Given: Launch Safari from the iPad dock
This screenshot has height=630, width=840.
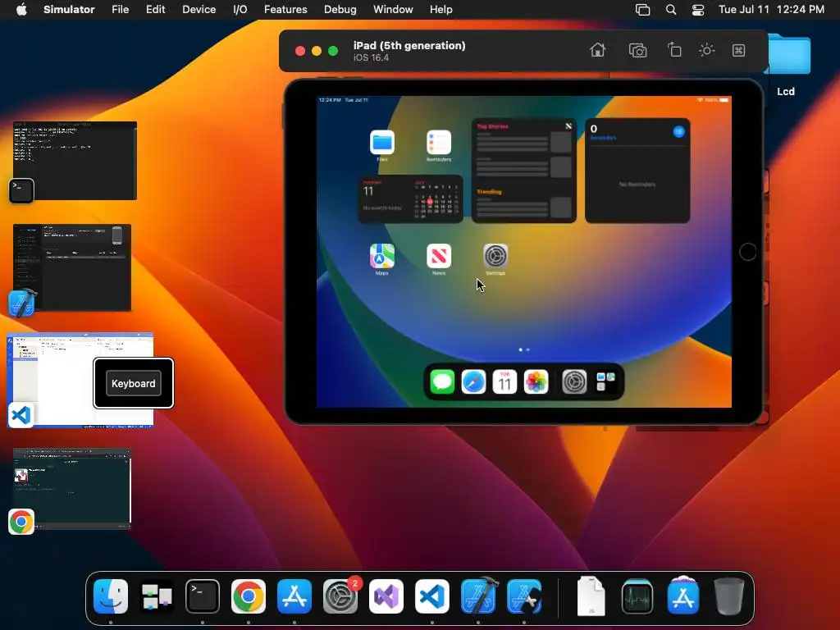Looking at the screenshot, I should click(x=473, y=382).
